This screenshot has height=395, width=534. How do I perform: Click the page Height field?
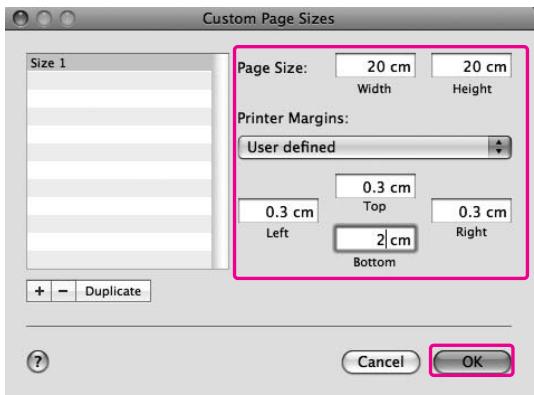[x=471, y=66]
